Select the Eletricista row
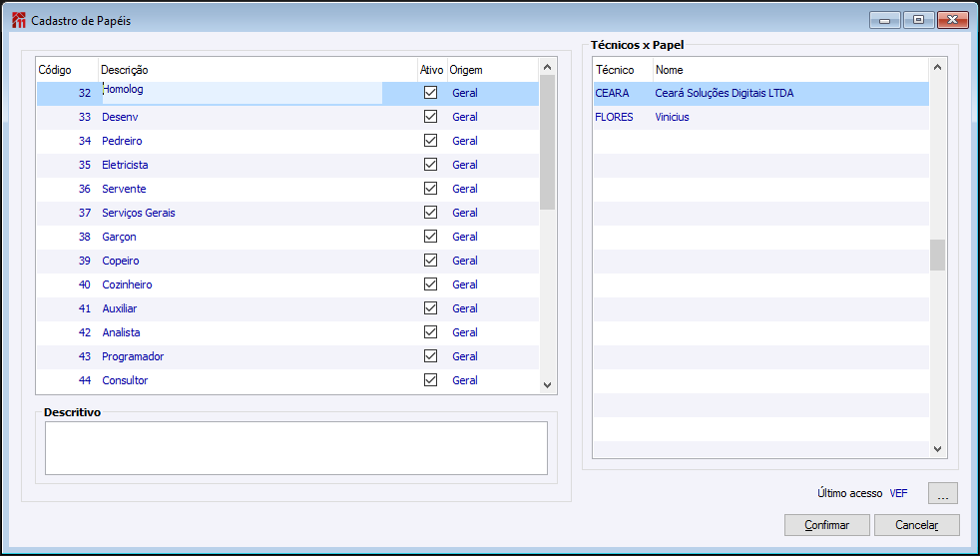Viewport: 980px width, 556px height. [x=287, y=165]
